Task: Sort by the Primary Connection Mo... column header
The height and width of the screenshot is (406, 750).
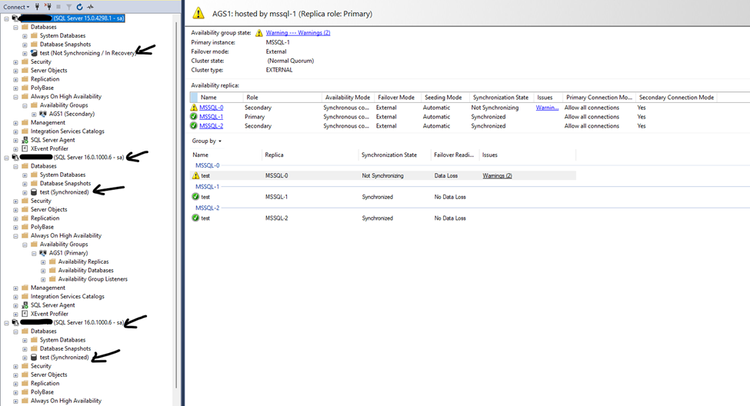Action: point(599,98)
